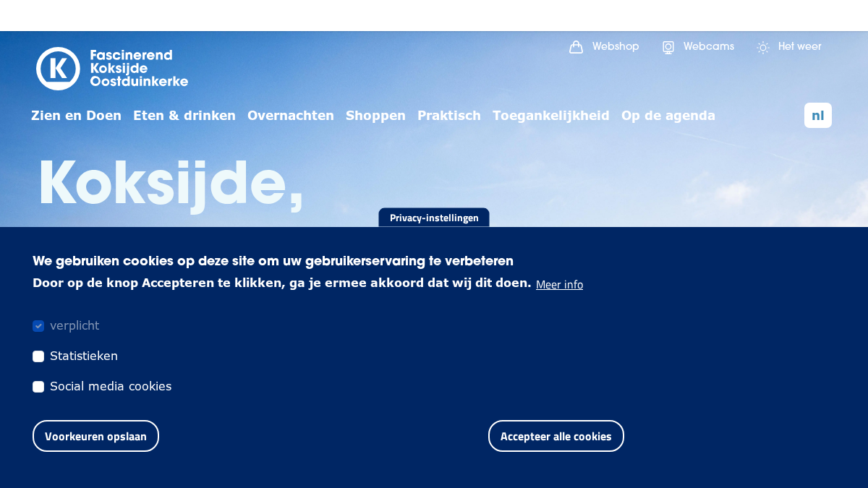This screenshot has width=868, height=488.
Task: Open Op de agenda menu item
Action: pyautogui.click(x=668, y=115)
